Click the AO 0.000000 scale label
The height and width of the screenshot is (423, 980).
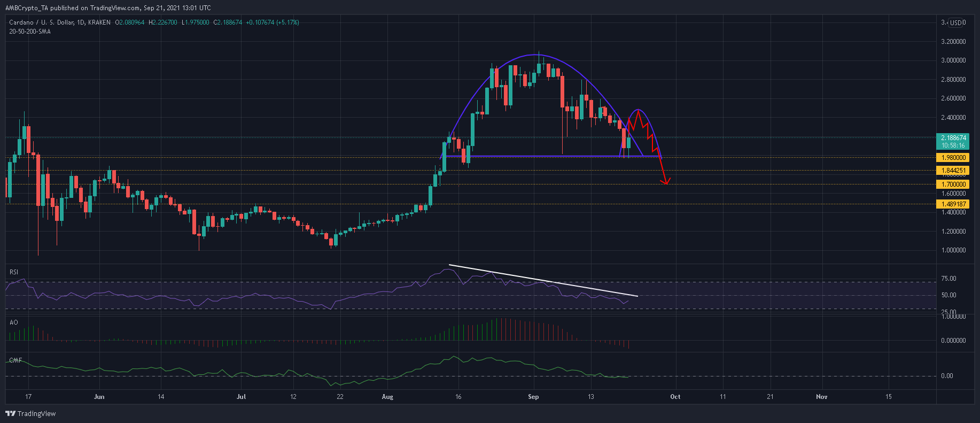pos(953,341)
